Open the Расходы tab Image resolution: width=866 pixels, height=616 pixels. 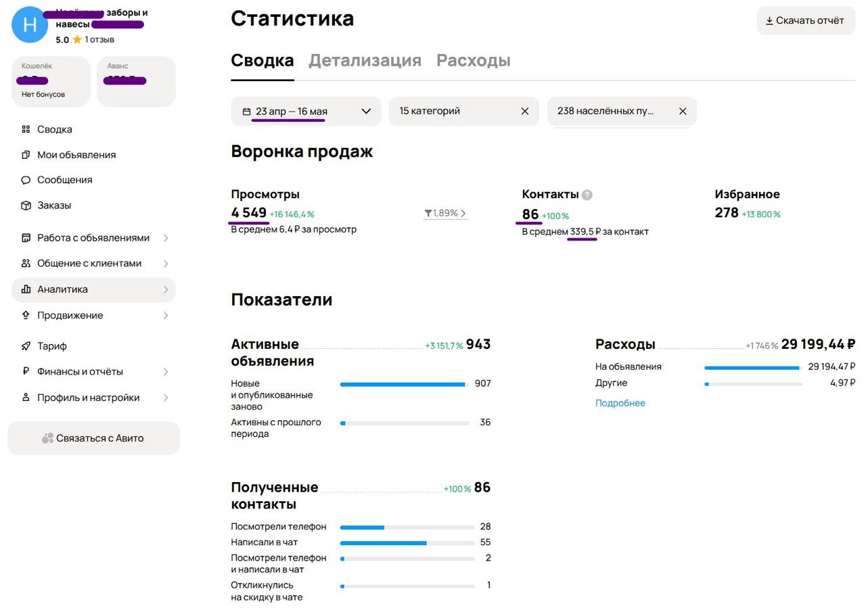[x=473, y=61]
